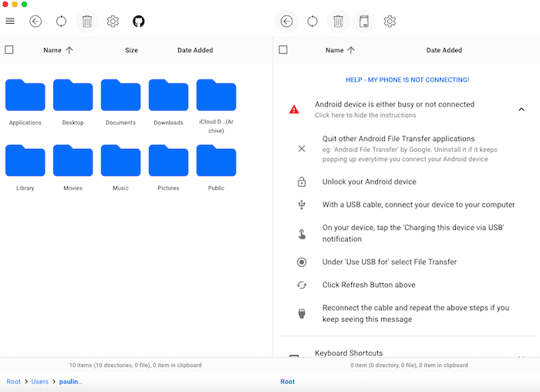Click the padlock icon beside Unlock instruction

302,182
